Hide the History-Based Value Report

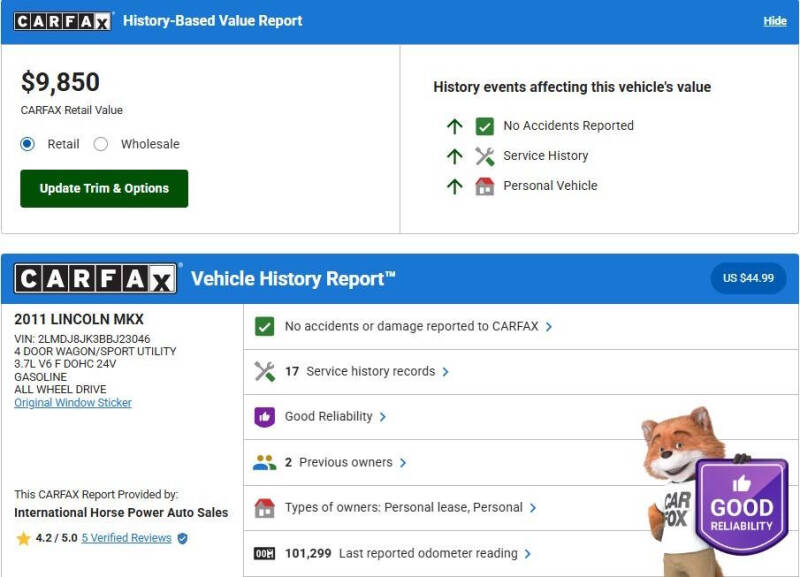[x=775, y=21]
